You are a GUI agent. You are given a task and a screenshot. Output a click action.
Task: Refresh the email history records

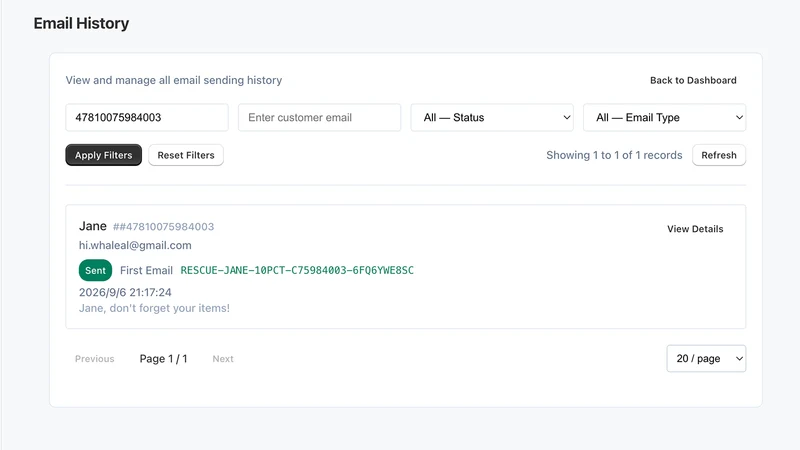point(719,155)
